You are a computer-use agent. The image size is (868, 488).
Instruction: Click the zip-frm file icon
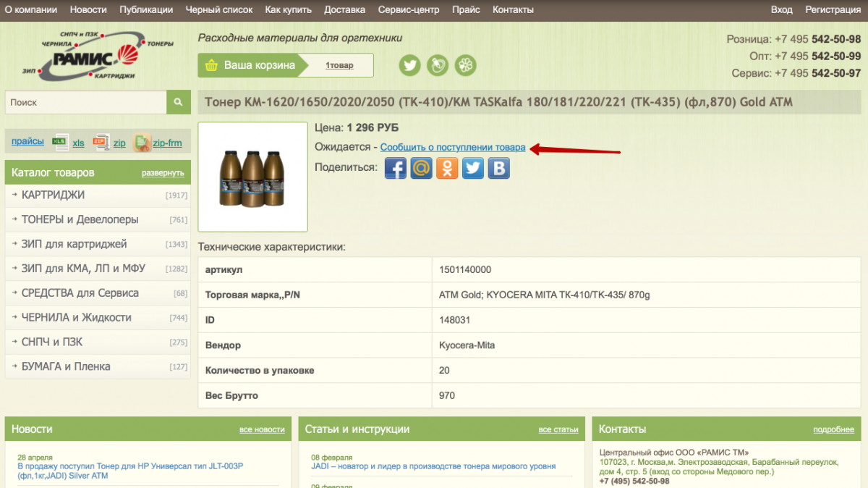pos(142,142)
